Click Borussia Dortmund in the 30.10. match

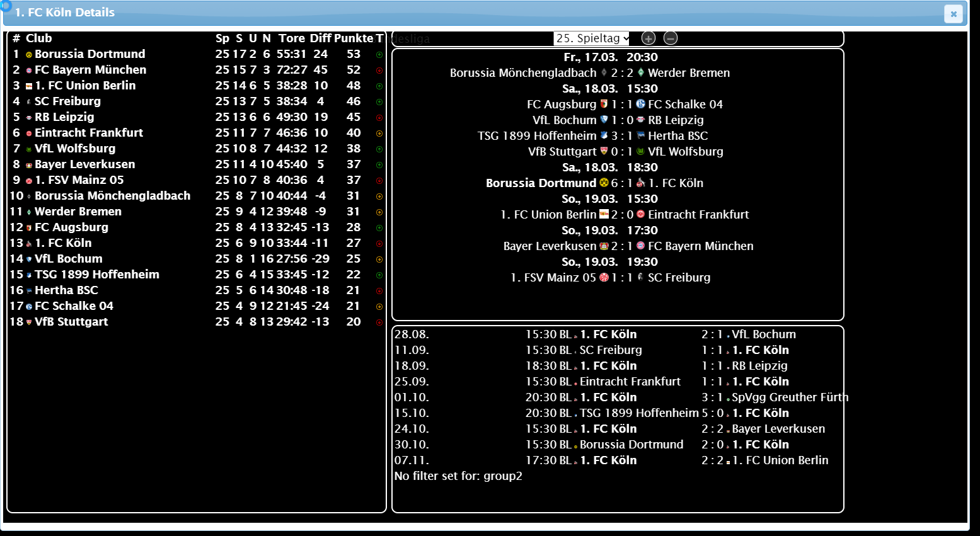(x=631, y=445)
